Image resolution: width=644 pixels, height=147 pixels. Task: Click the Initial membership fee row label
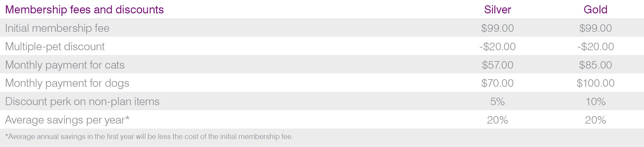[57, 28]
